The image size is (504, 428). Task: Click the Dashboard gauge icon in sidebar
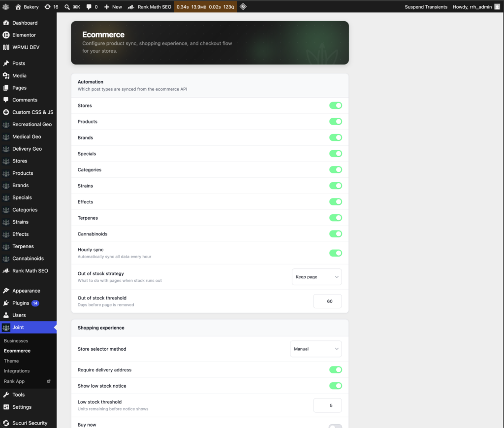point(6,23)
